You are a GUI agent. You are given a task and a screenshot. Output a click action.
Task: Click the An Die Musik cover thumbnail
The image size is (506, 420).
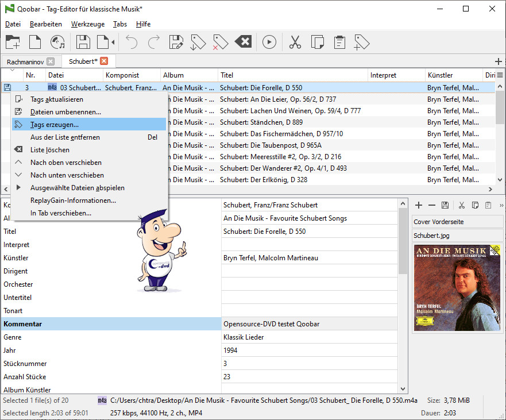457,286
